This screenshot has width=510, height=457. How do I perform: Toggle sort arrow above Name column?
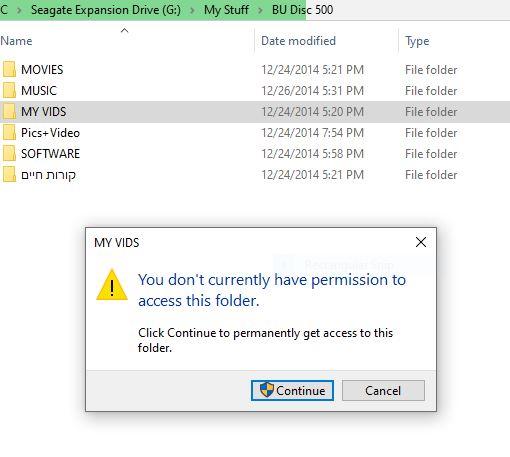pos(124,31)
